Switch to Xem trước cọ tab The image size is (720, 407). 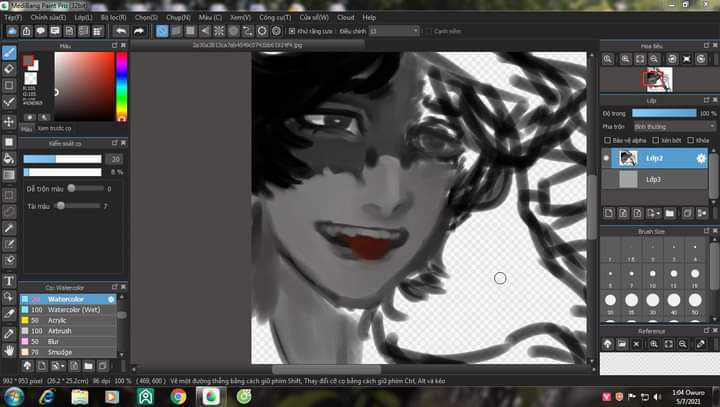[54, 129]
